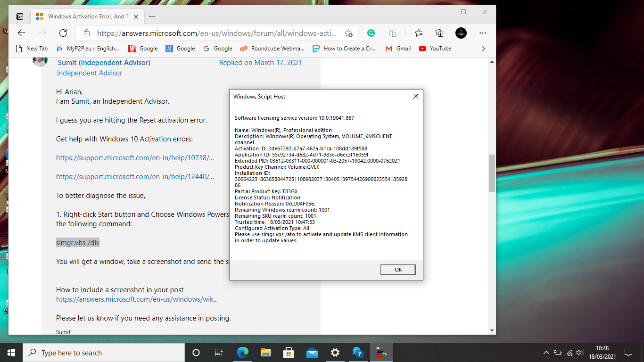Image resolution: width=644 pixels, height=362 pixels.
Task: Open the G-logo Google bookmark
Action: pyautogui.click(x=218, y=49)
